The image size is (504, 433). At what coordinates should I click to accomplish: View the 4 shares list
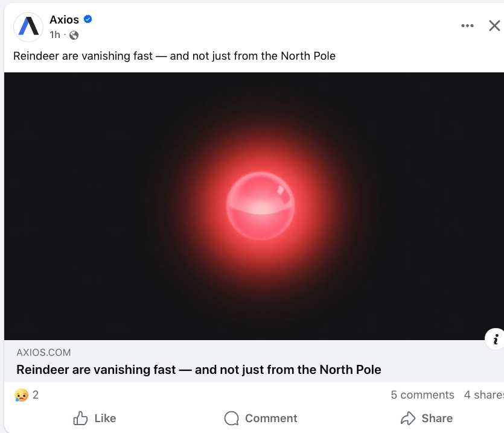click(483, 395)
